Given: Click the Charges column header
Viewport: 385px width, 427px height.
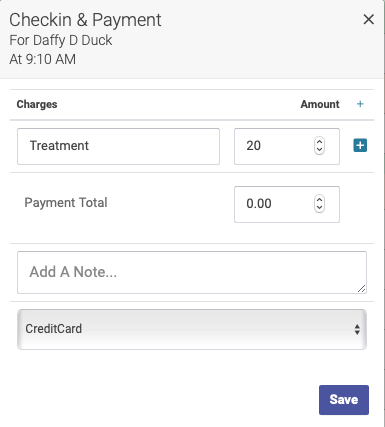Looking at the screenshot, I should [37, 104].
